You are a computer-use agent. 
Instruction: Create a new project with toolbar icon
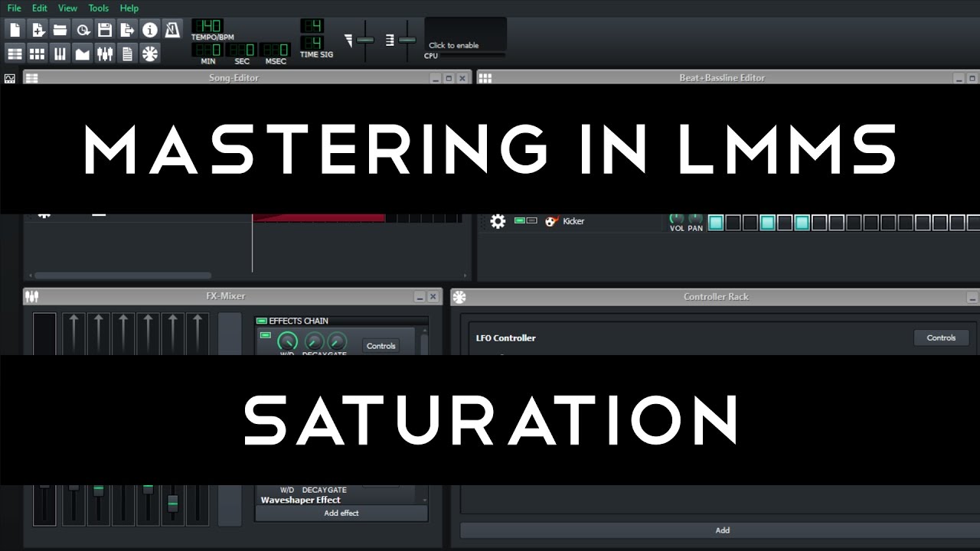click(15, 30)
